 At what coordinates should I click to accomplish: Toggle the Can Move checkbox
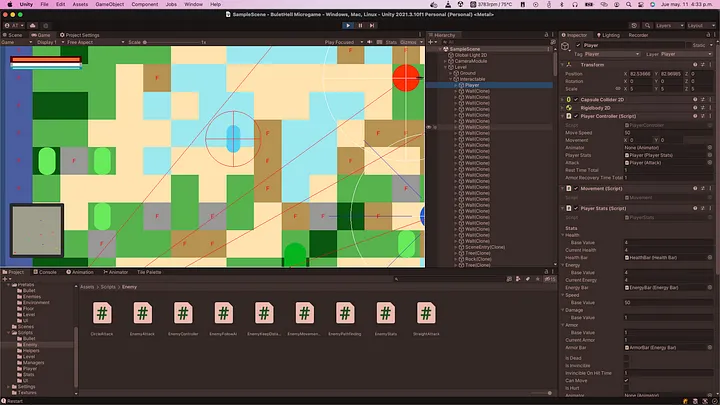point(626,381)
